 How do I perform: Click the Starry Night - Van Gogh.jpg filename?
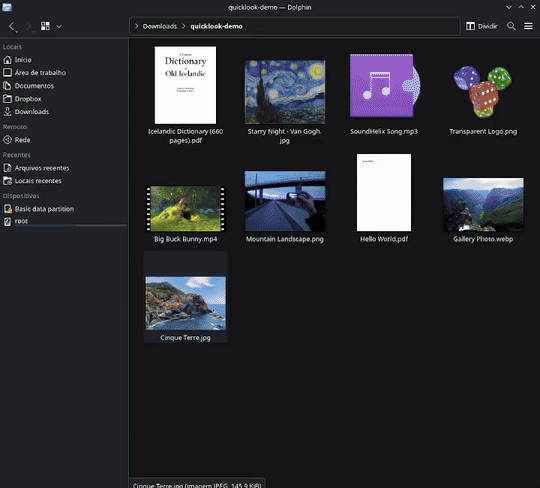point(284,136)
